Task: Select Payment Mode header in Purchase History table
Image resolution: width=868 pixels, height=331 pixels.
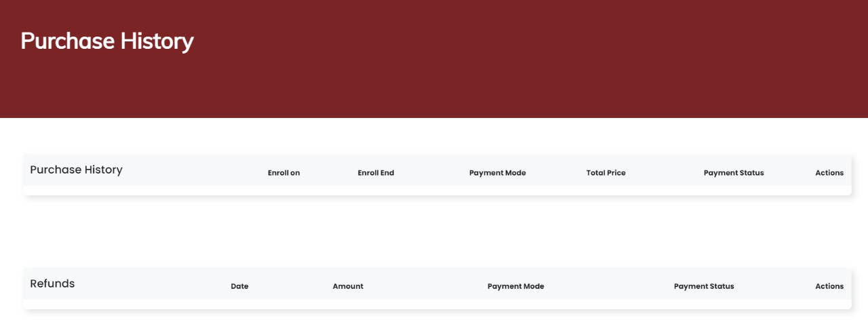Action: click(497, 173)
